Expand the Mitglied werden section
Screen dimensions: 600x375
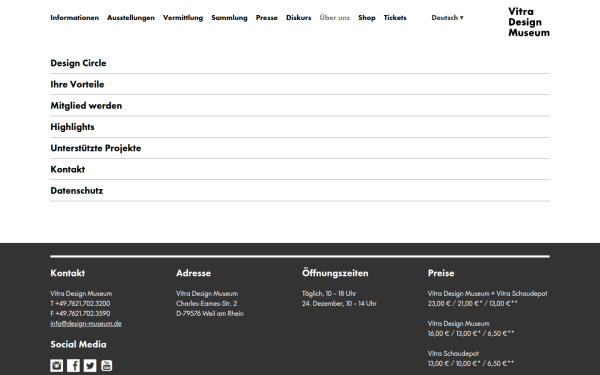[300, 106]
